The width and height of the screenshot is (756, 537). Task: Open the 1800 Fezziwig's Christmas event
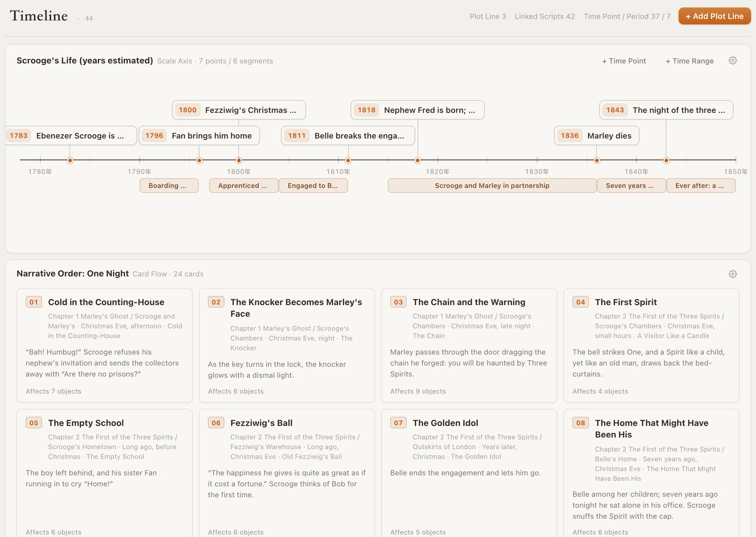coord(239,110)
